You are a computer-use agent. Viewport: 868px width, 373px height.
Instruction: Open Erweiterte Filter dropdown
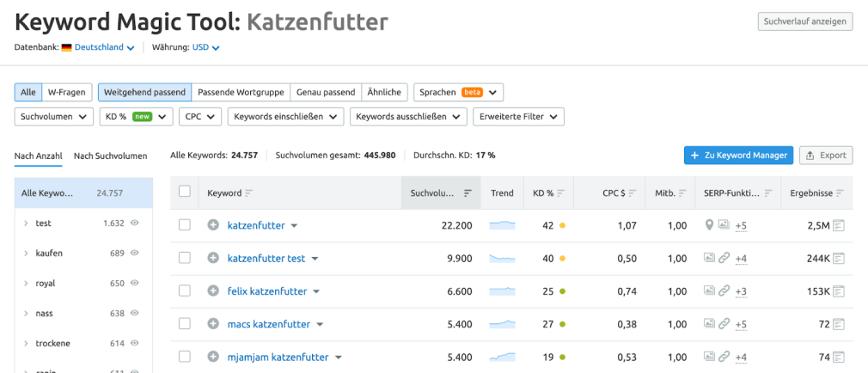519,117
